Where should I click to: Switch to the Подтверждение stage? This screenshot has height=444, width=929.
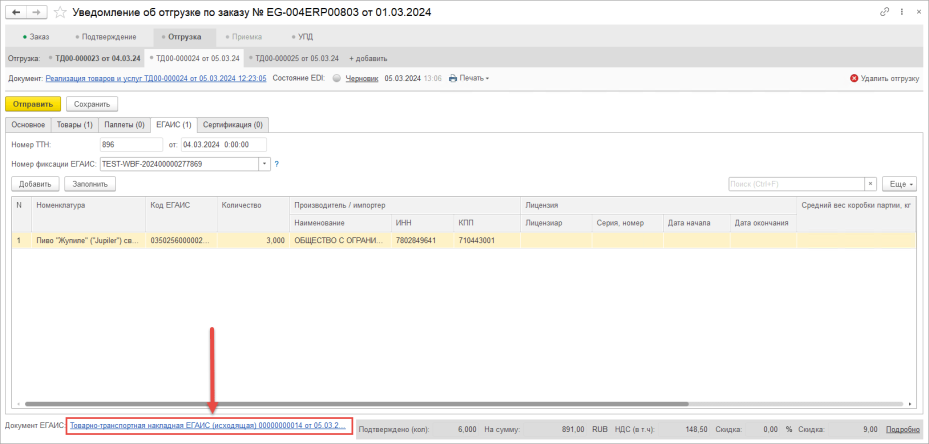click(106, 37)
